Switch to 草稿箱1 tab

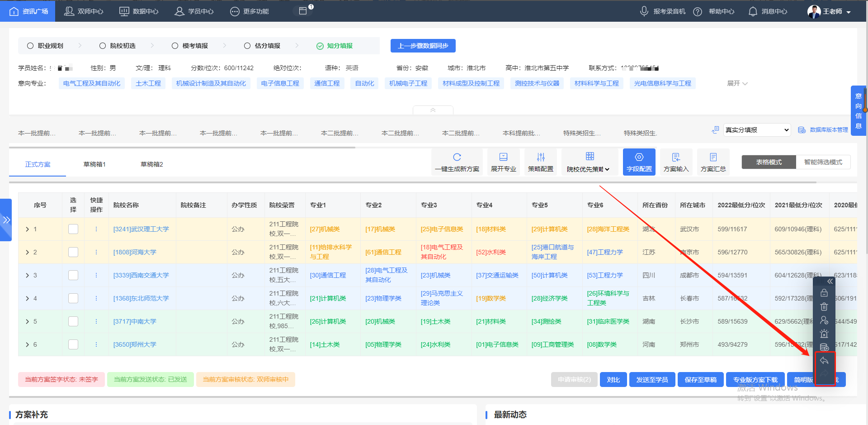pos(94,164)
